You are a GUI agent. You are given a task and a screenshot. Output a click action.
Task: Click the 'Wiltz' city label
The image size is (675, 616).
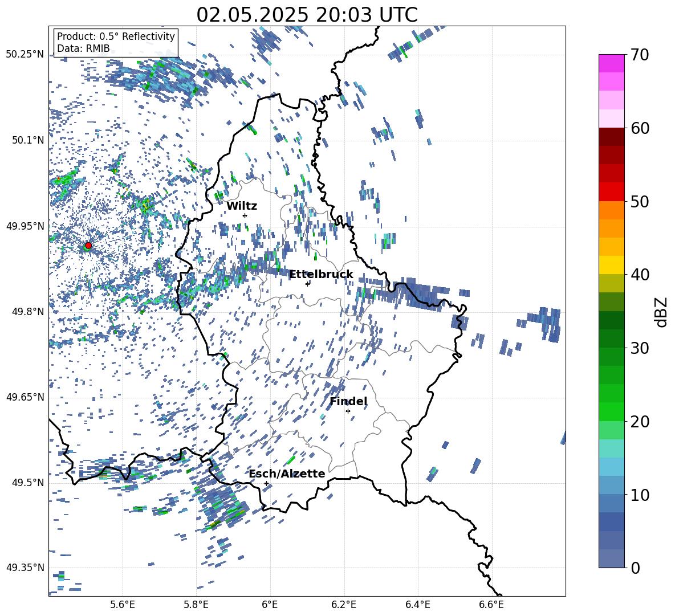click(242, 206)
